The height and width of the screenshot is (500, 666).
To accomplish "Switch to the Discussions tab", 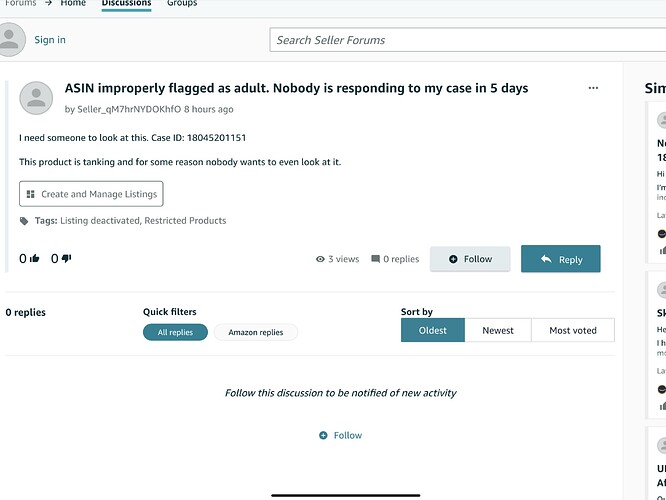I will [127, 3].
